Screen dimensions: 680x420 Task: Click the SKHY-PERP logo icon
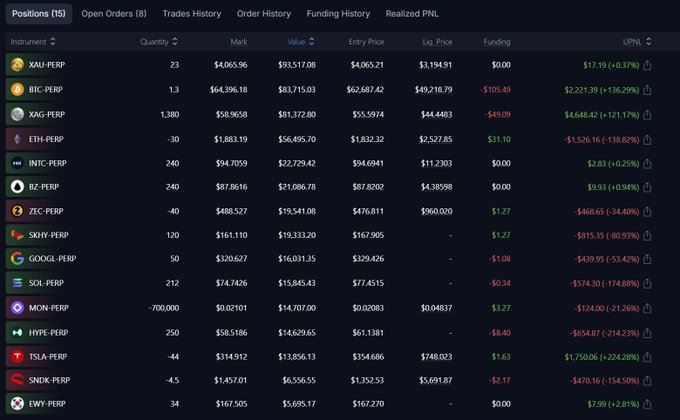(x=17, y=235)
